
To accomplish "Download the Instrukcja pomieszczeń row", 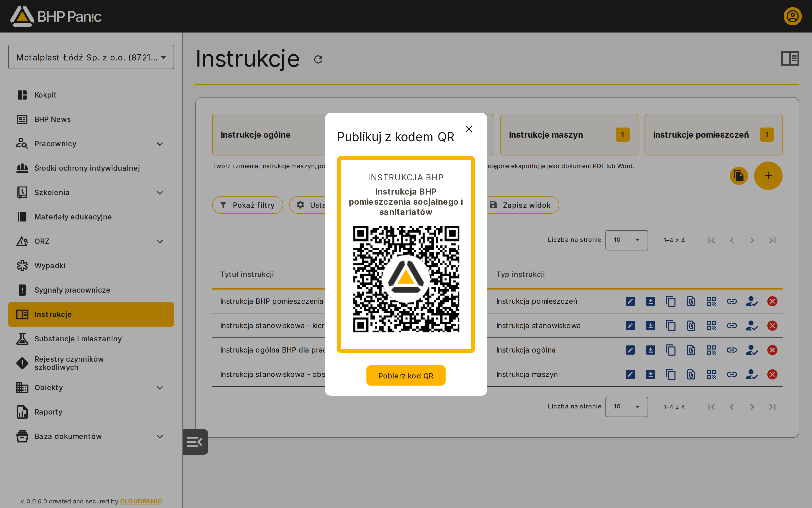I will click(x=650, y=301).
